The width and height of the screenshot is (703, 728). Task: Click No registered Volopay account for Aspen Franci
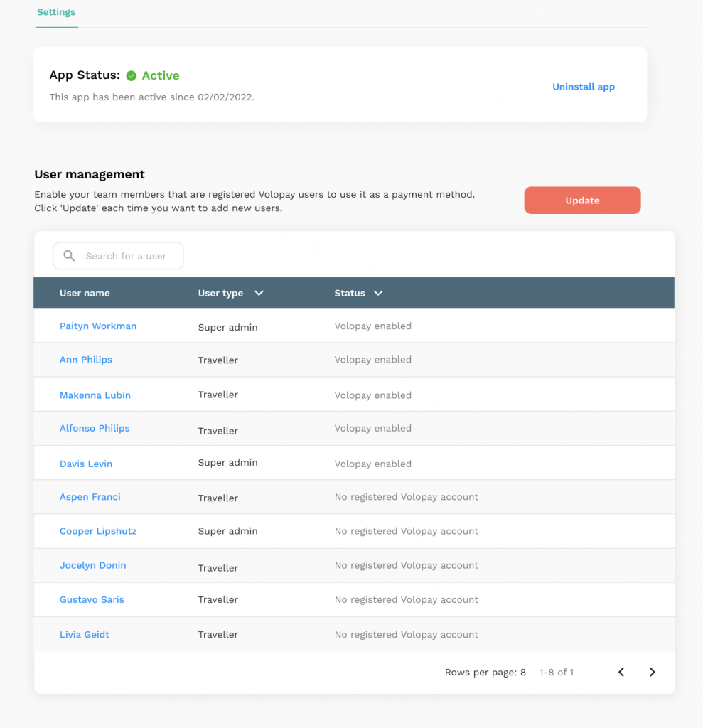click(407, 497)
